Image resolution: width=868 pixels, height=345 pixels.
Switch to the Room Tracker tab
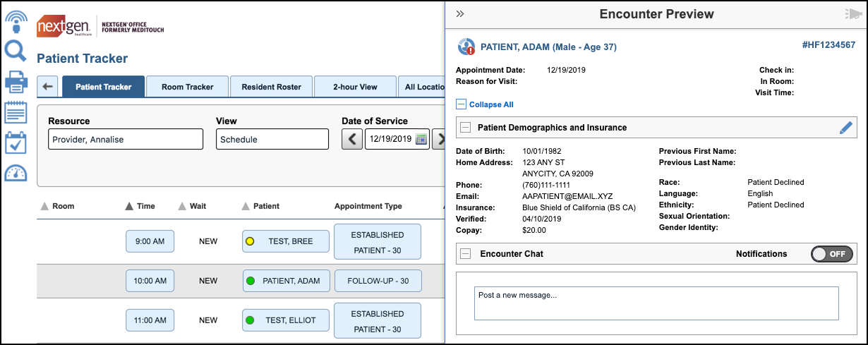coord(187,87)
